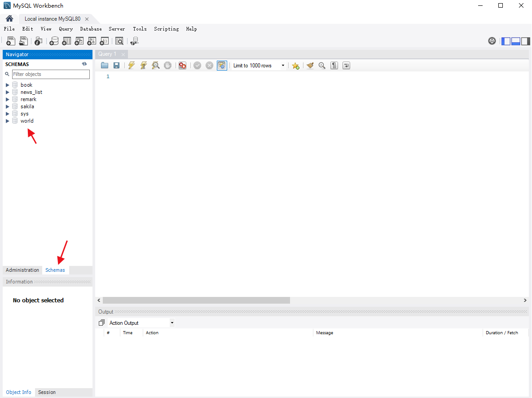Save script to file icon
Screen dimensions: 532x398
[x=116, y=66]
